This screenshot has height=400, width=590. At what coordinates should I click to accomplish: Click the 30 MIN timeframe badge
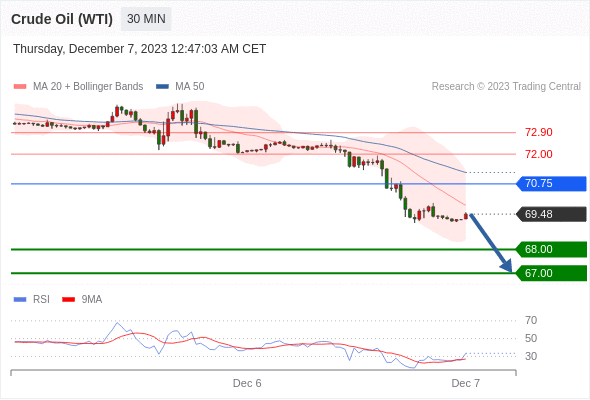(146, 19)
